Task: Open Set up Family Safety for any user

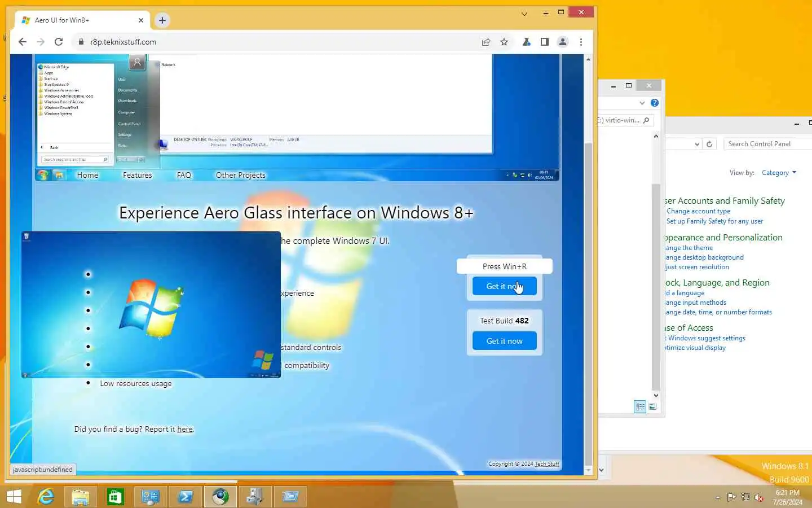Action: coord(714,221)
